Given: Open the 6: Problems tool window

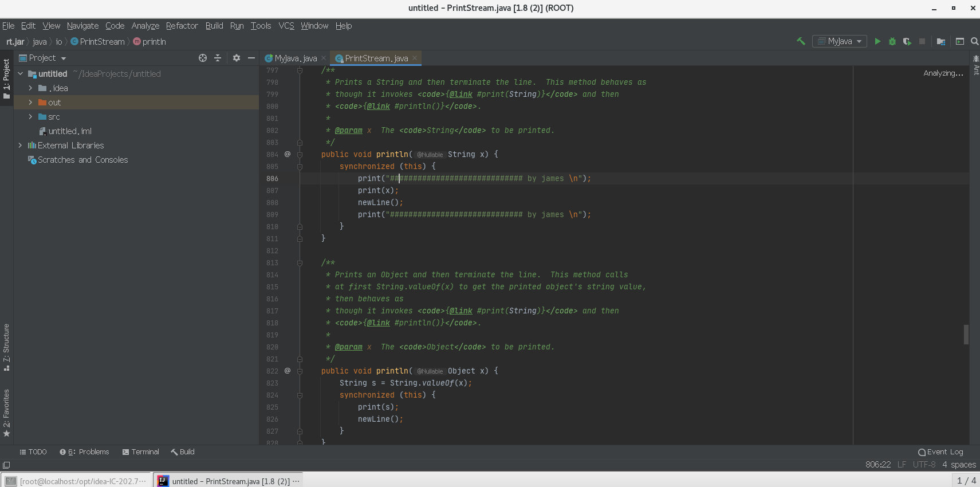Looking at the screenshot, I should pyautogui.click(x=84, y=452).
